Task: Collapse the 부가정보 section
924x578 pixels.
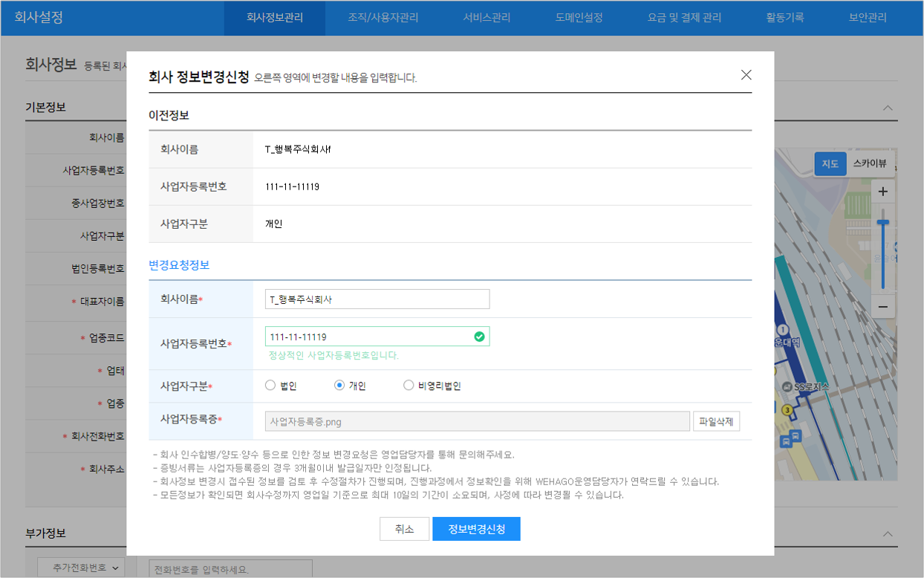Action: coord(887,533)
